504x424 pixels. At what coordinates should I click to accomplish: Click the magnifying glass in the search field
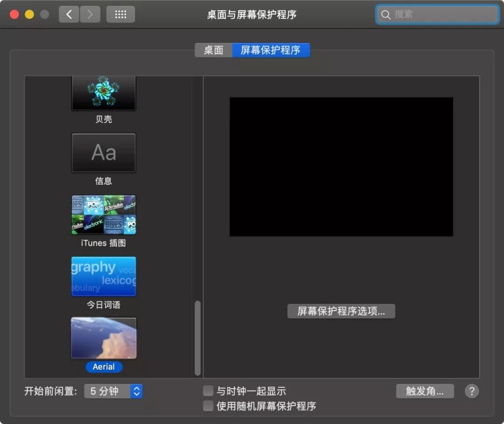pyautogui.click(x=385, y=14)
